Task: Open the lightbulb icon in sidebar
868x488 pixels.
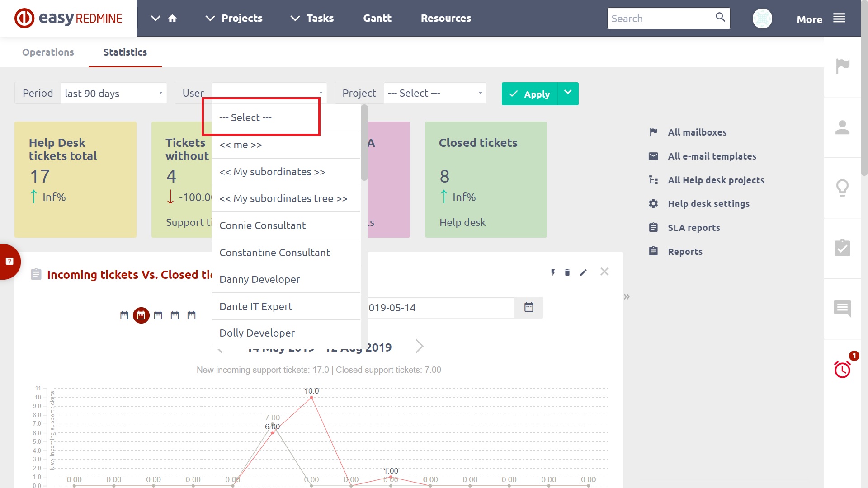Action: tap(842, 188)
